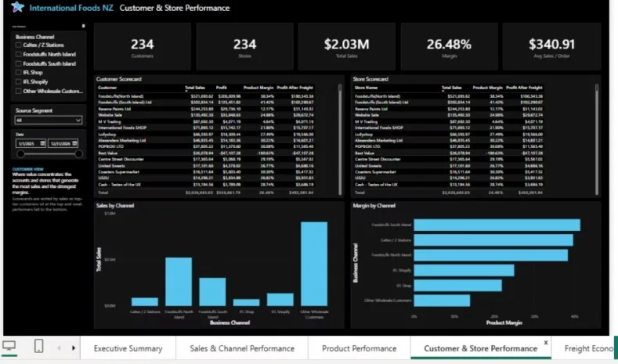Open the end date calendar picker icon

click(75, 143)
